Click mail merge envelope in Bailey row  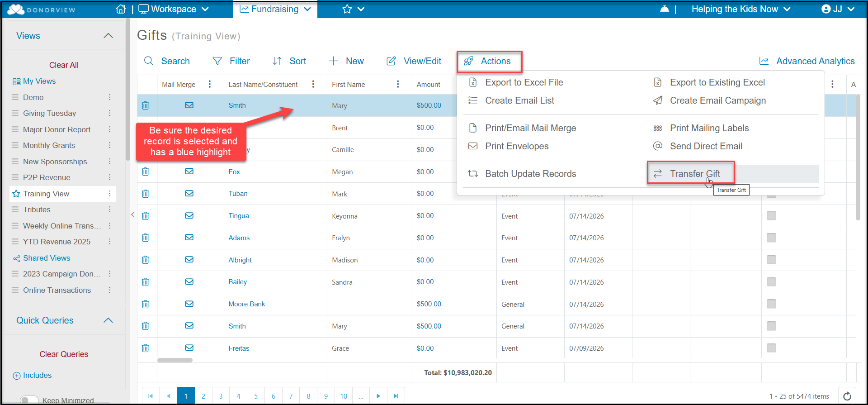pyautogui.click(x=189, y=281)
